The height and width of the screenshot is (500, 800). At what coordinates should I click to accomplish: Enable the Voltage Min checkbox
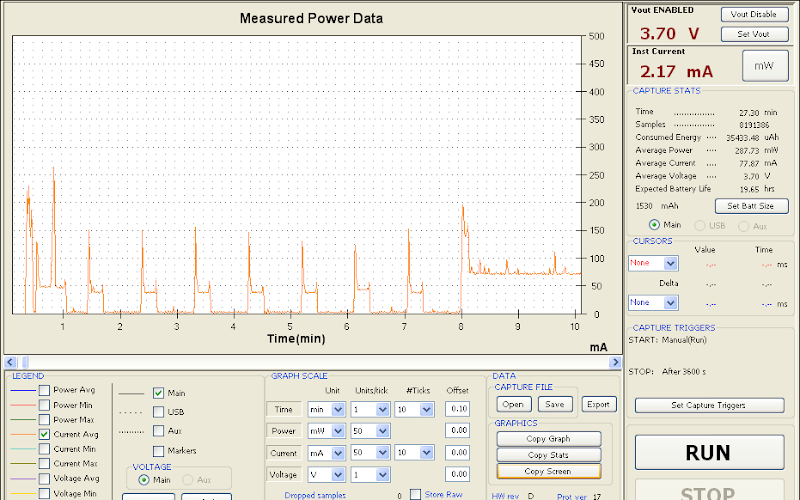coord(44,493)
